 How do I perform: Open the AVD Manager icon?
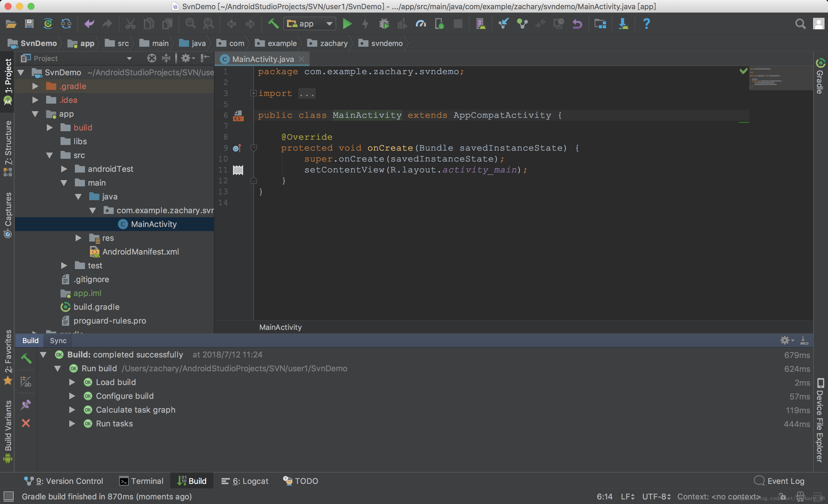[480, 24]
